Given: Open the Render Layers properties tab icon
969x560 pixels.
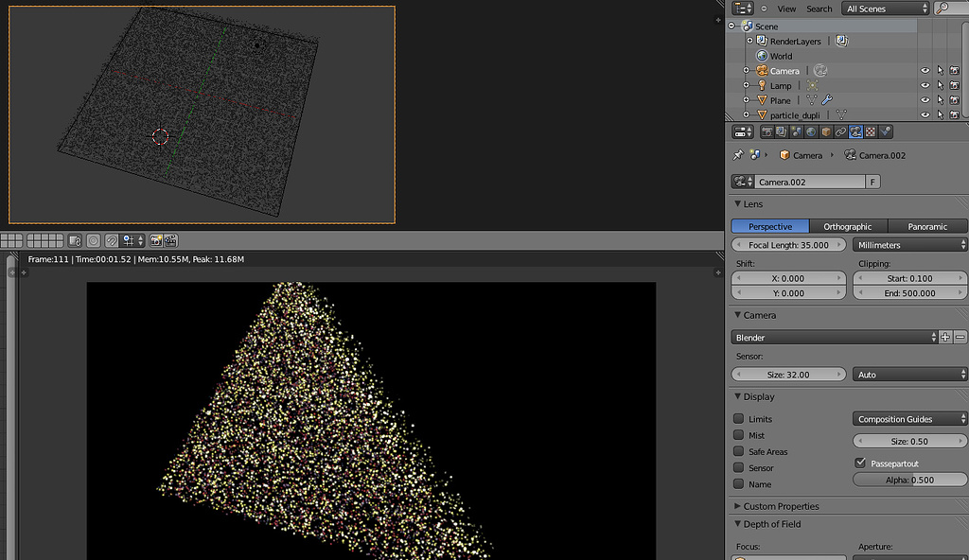Looking at the screenshot, I should click(781, 131).
